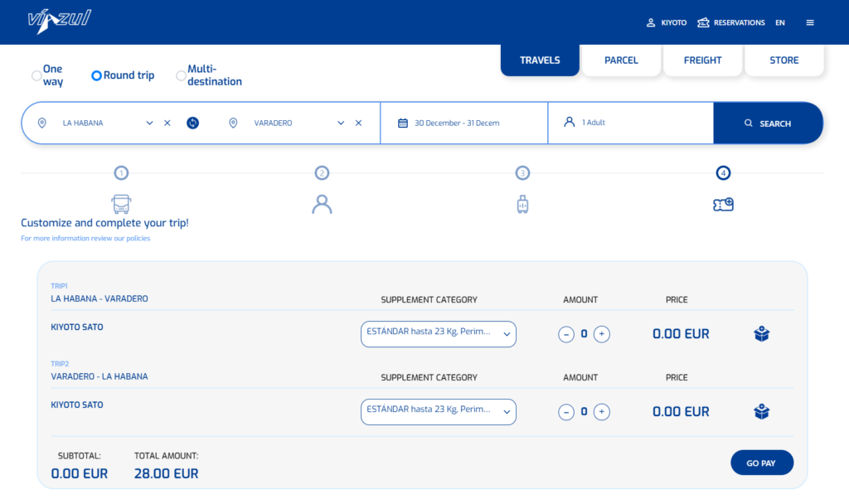The image size is (849, 504).
Task: Select the Round trip radio option
Action: pos(96,75)
